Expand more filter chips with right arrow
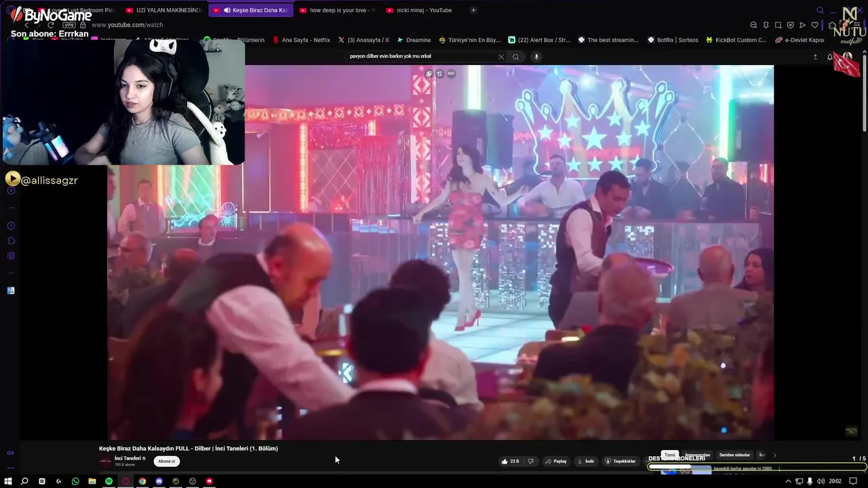This screenshot has height=488, width=868. click(x=774, y=455)
